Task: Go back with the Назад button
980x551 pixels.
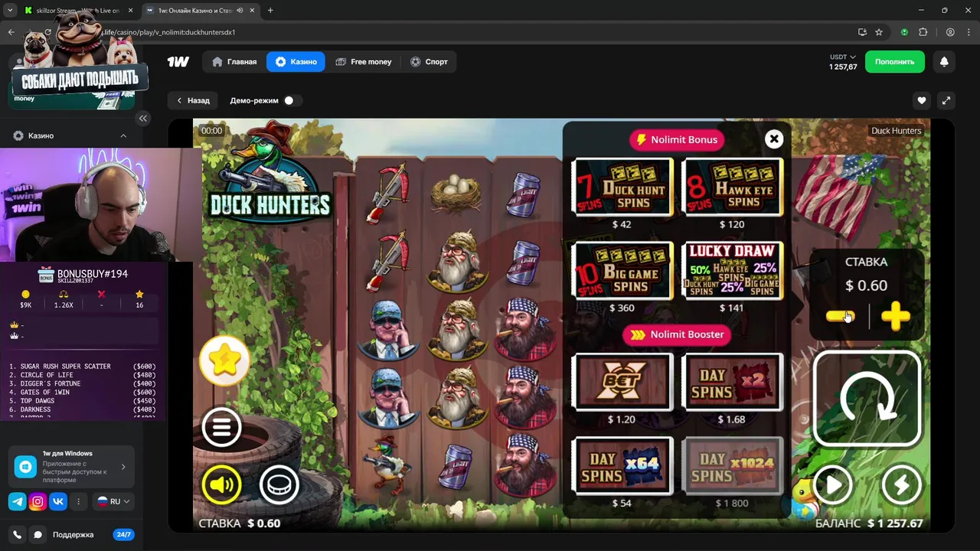Action: (193, 100)
